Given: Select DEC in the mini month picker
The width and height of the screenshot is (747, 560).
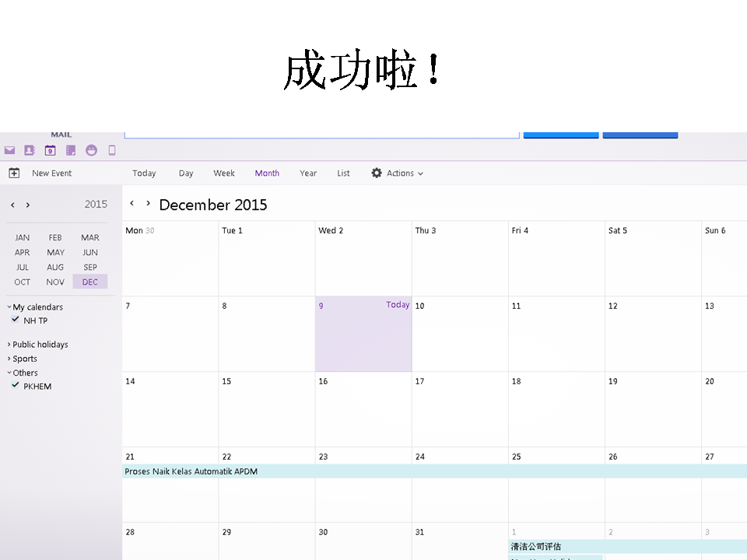Looking at the screenshot, I should pyautogui.click(x=90, y=282).
